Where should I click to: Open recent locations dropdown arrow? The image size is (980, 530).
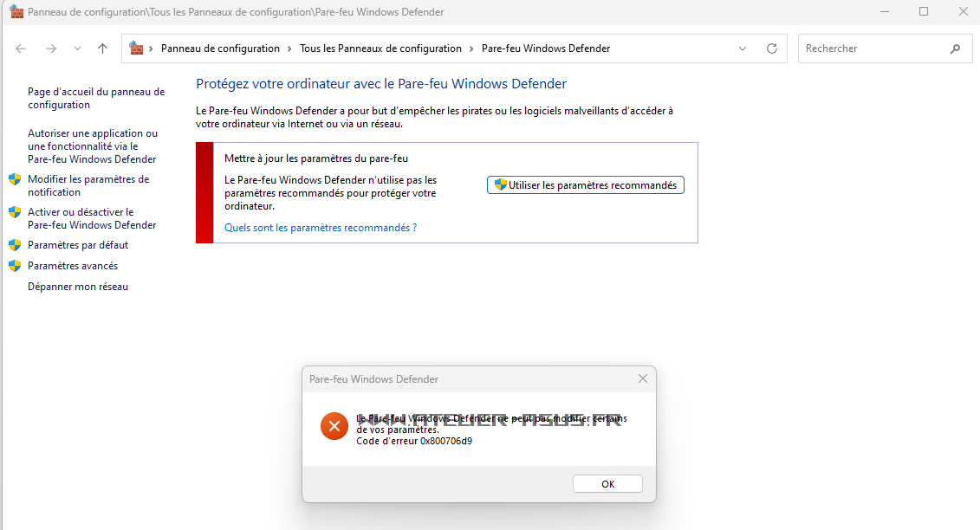coord(77,49)
